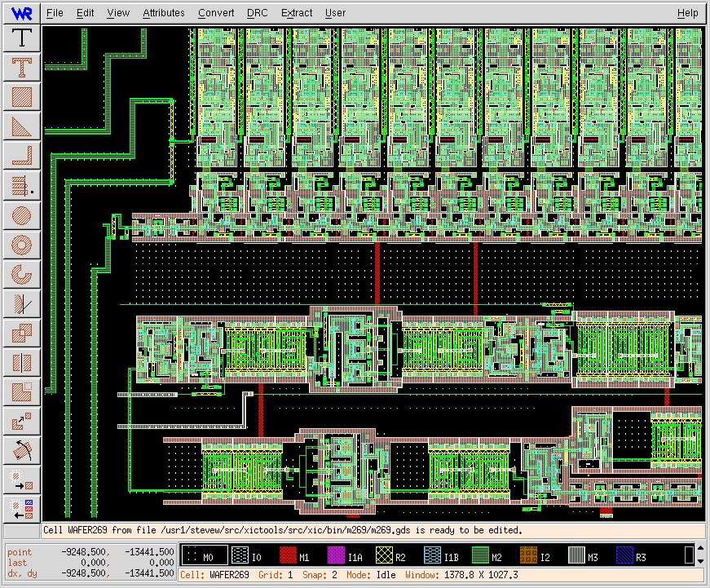This screenshot has width=710, height=588.
Task: Click the icon with blue and red layer boxes
Action: point(22,509)
